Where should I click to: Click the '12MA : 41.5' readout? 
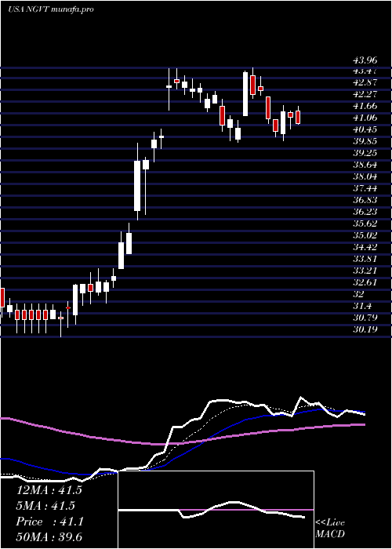(49, 490)
